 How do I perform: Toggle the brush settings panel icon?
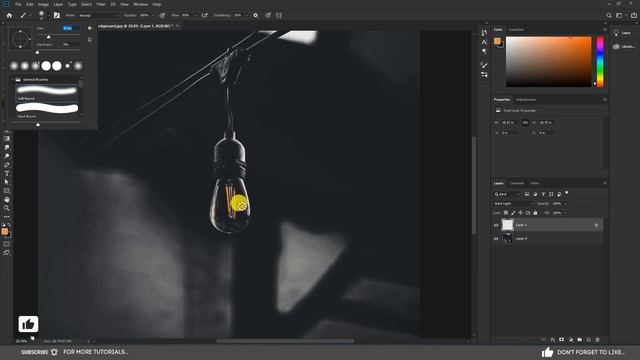tap(57, 16)
